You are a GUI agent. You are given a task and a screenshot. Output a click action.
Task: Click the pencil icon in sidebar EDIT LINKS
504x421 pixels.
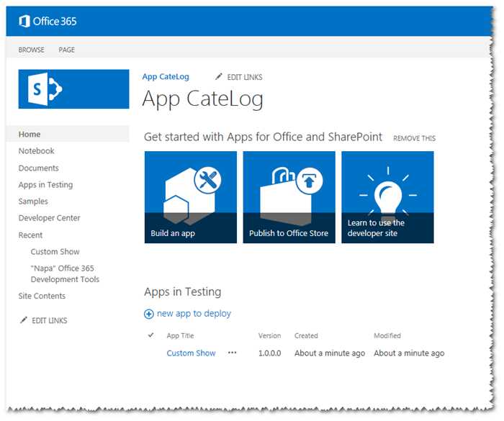click(x=24, y=320)
